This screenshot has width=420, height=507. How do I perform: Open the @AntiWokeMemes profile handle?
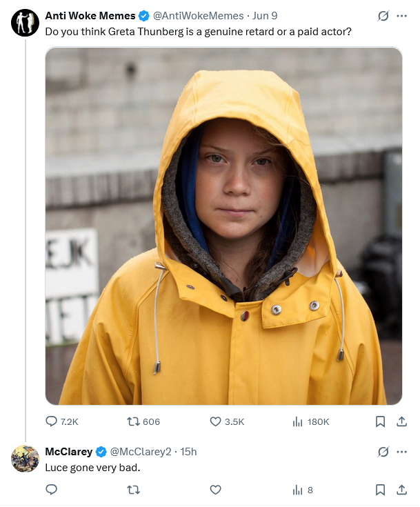197,15
